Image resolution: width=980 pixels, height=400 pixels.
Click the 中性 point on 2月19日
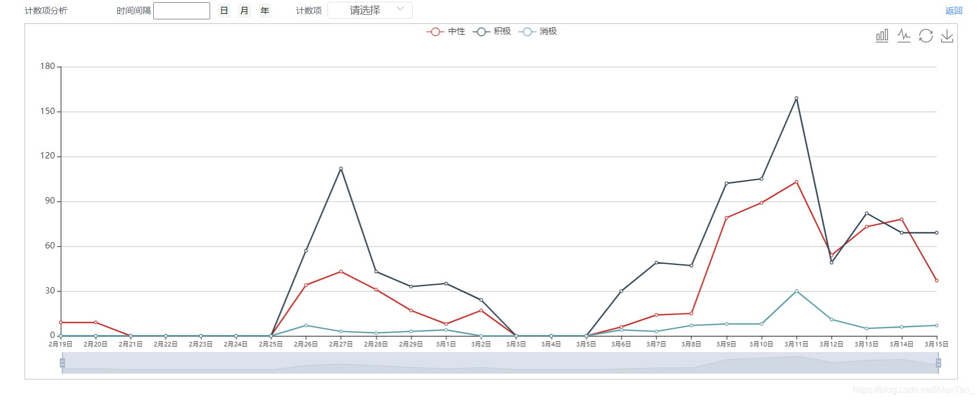coord(61,323)
